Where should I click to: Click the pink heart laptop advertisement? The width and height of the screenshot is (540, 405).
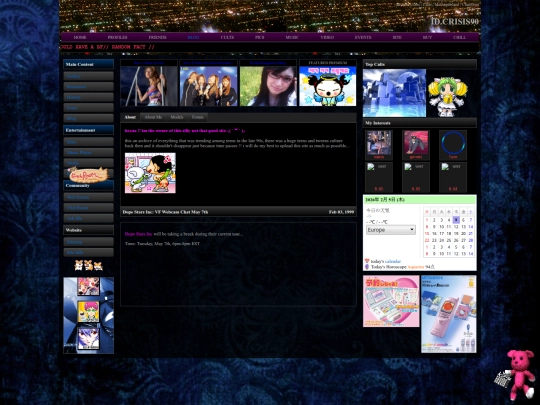tap(391, 301)
